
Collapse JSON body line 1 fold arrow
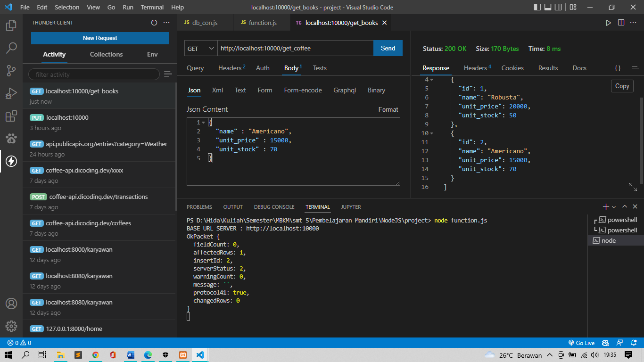pos(203,123)
